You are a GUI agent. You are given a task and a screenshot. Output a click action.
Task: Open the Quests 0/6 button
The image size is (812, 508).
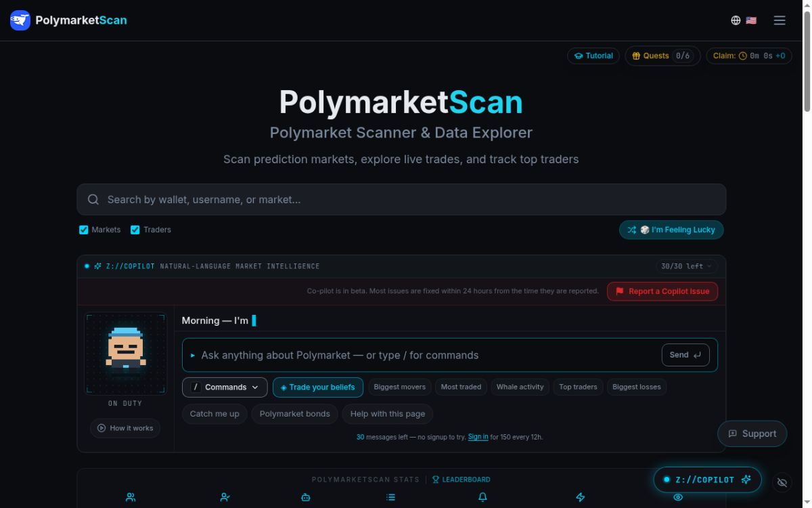point(662,56)
